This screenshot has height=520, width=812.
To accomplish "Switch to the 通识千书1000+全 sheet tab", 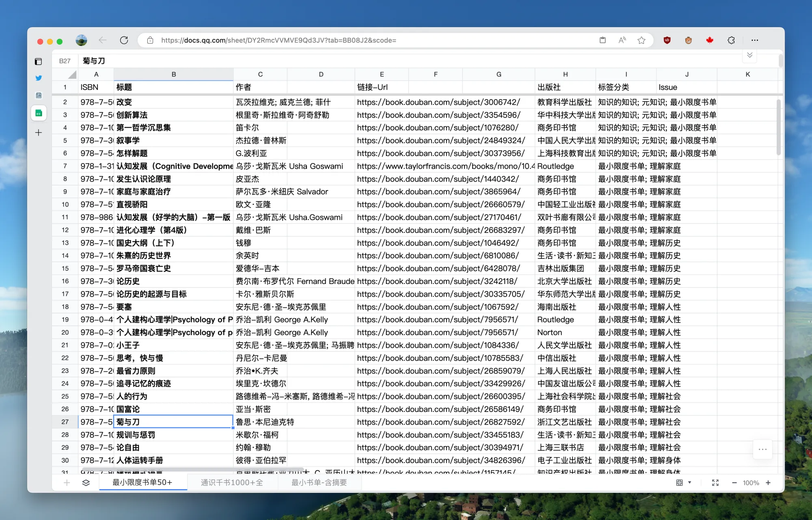I will [x=232, y=483].
